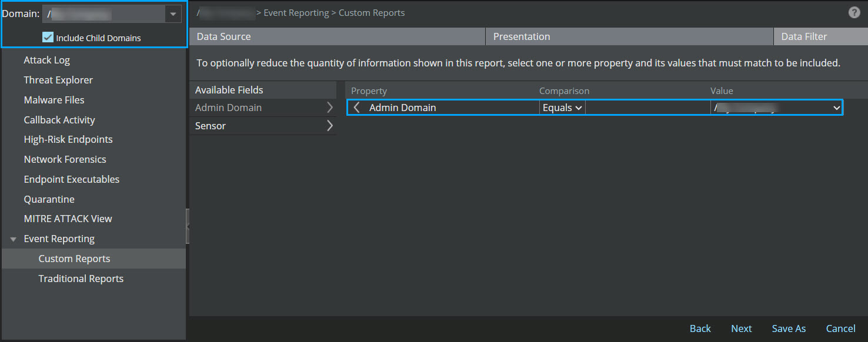Click the Back button
Screen dimensions: 868x342
(x=700, y=328)
